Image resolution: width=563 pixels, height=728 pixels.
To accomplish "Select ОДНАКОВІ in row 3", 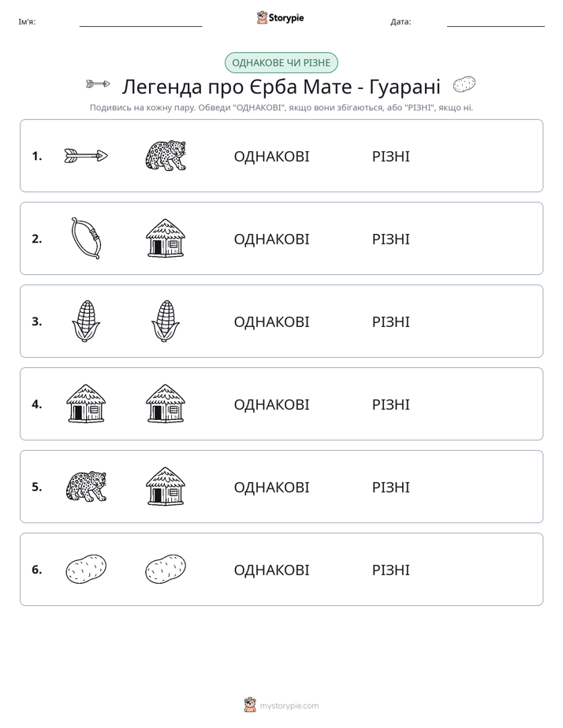I will tap(271, 321).
